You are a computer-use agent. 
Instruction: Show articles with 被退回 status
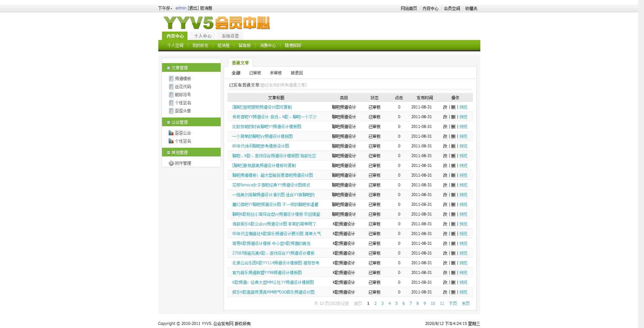tap(297, 73)
